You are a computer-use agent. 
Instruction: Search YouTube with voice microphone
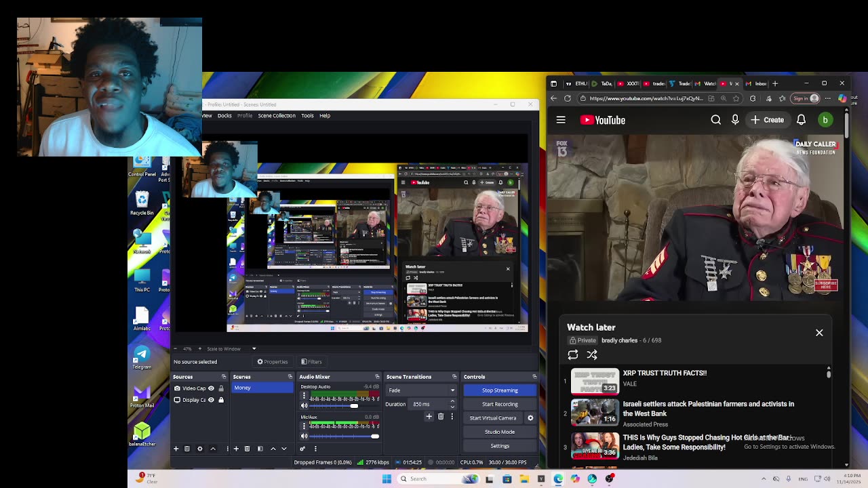pyautogui.click(x=735, y=120)
